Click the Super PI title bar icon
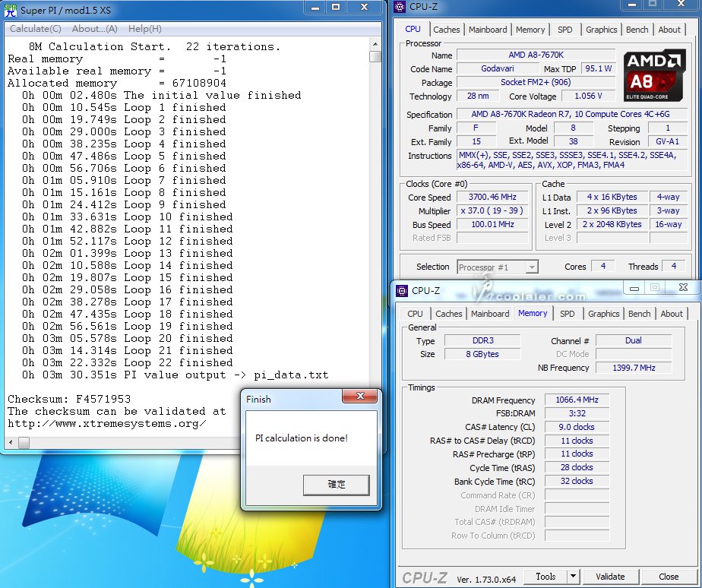This screenshot has height=588, width=702. click(11, 9)
